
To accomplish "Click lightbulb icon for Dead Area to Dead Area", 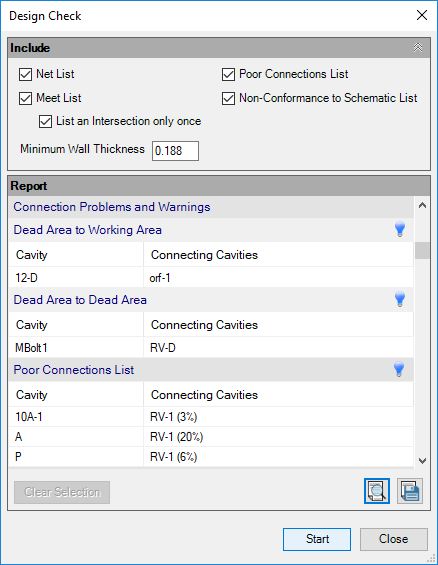I will [400, 299].
